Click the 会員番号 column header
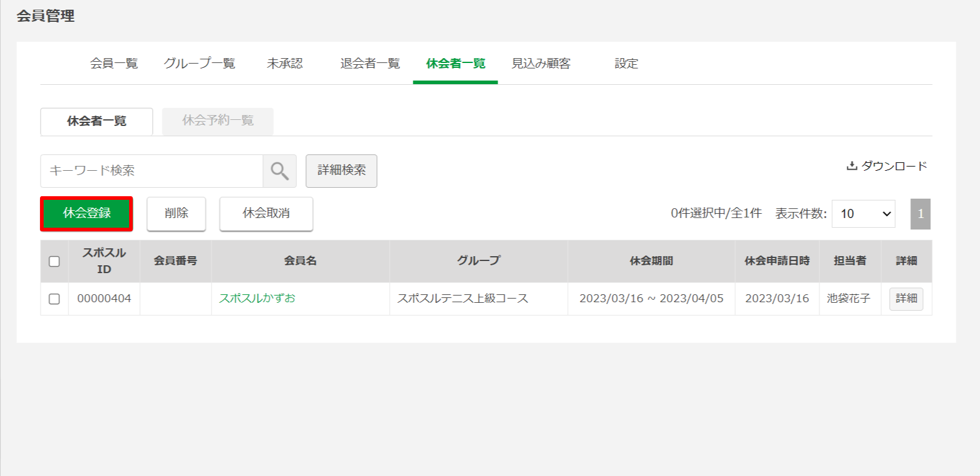 pos(176,261)
